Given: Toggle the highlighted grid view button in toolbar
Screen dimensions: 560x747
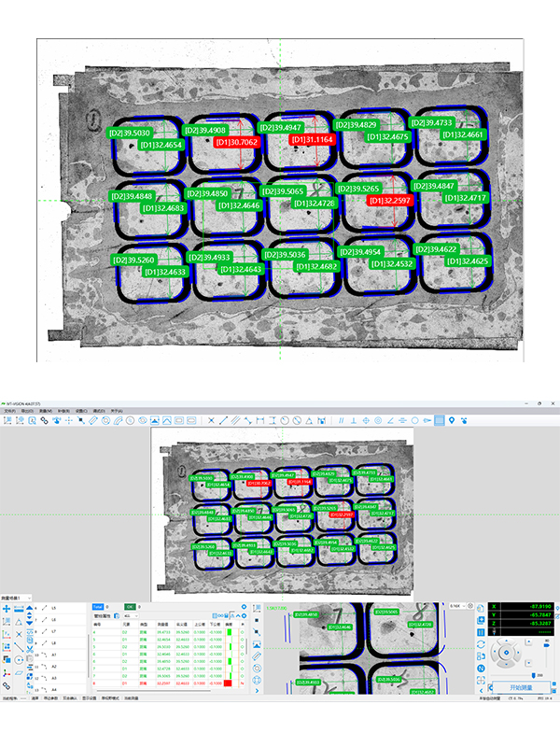Looking at the screenshot, I should pos(439,421).
